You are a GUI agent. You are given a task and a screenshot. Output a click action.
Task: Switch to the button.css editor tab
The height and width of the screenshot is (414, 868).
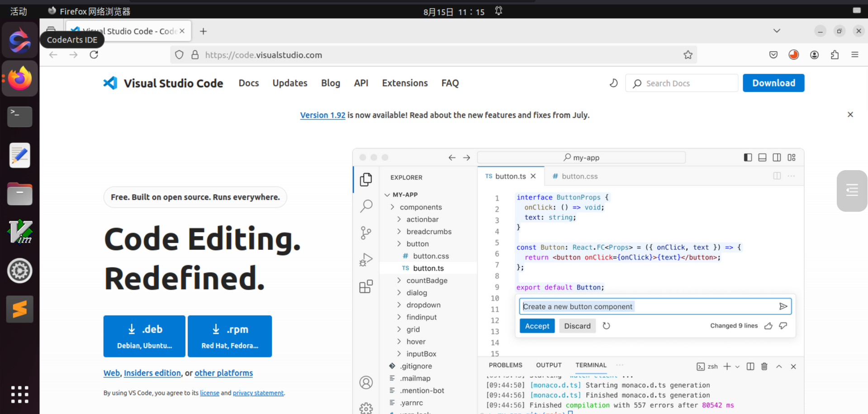click(x=575, y=176)
